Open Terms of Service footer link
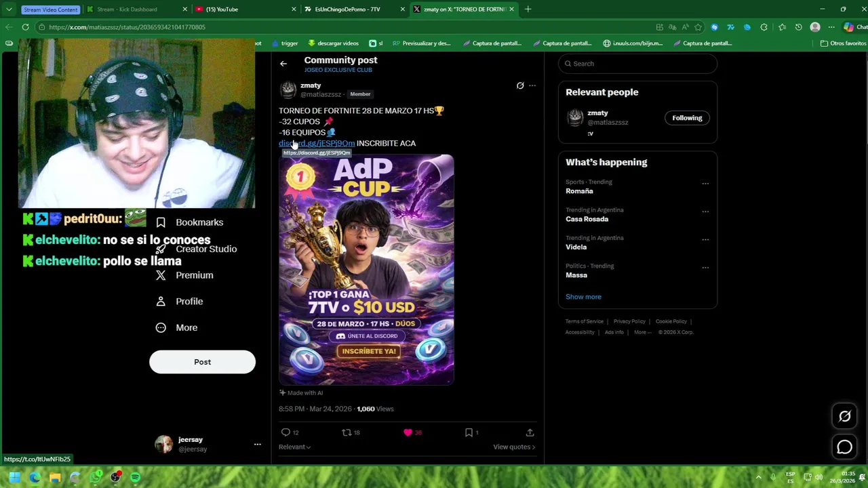 pos(584,321)
